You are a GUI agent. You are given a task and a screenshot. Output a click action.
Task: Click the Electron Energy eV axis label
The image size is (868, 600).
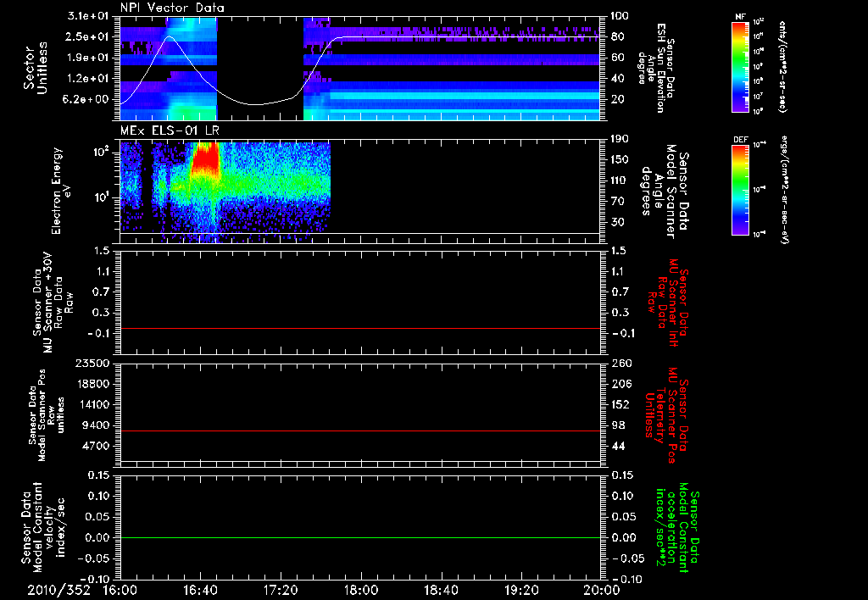tap(62, 191)
